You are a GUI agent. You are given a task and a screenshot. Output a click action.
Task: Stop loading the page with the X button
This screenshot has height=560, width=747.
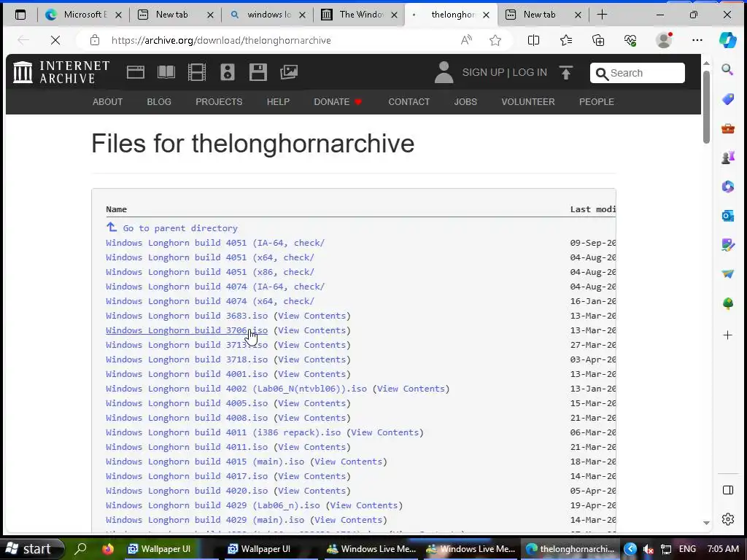(55, 41)
